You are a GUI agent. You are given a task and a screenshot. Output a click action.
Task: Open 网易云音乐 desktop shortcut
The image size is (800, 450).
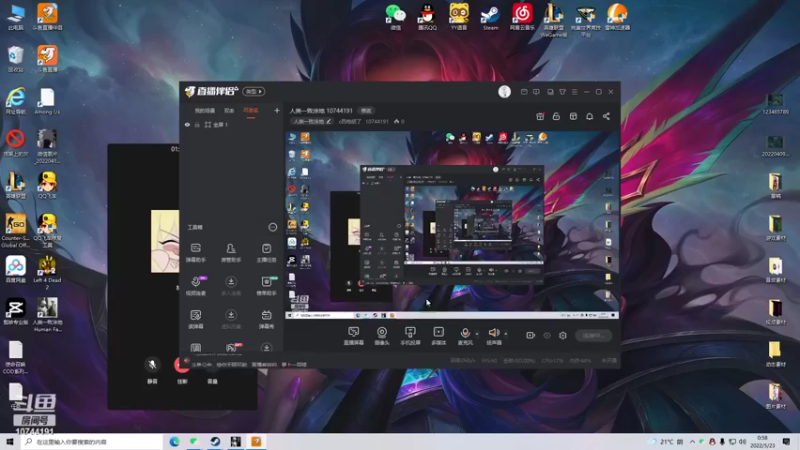(522, 17)
